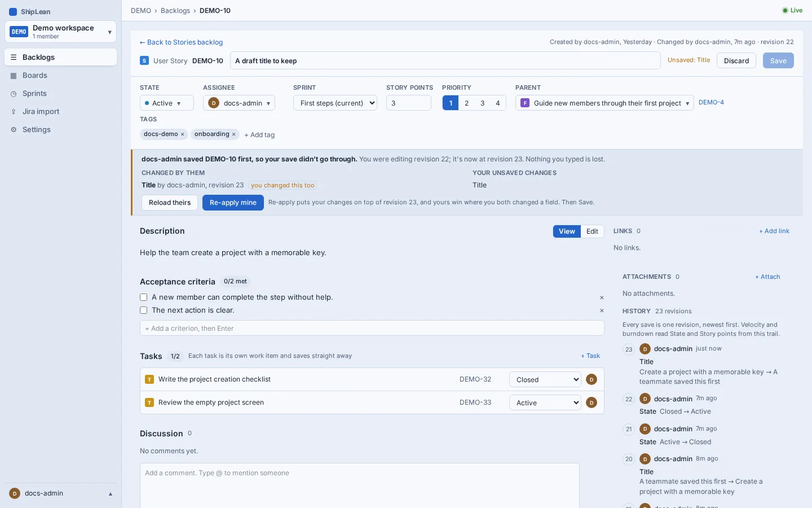Open Boards from the sidebar icon
The height and width of the screenshot is (508, 812).
(14, 76)
